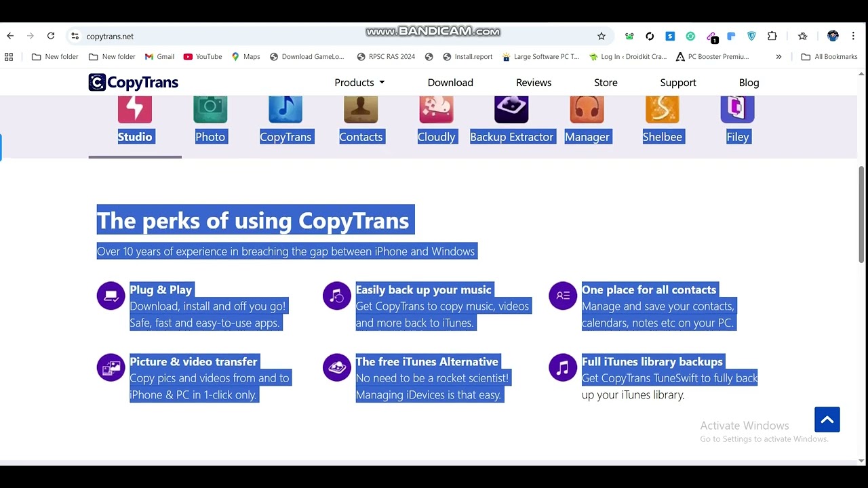Select the Shelbee product label

663,137
